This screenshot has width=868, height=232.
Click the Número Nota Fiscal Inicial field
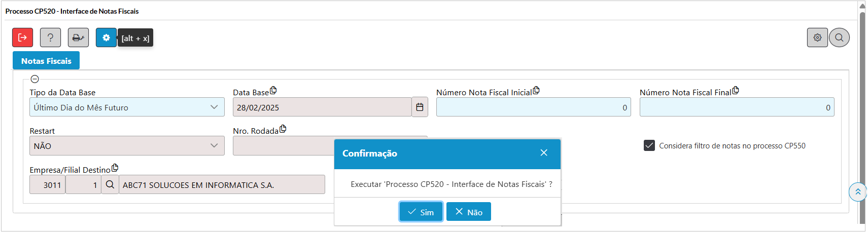(x=533, y=107)
